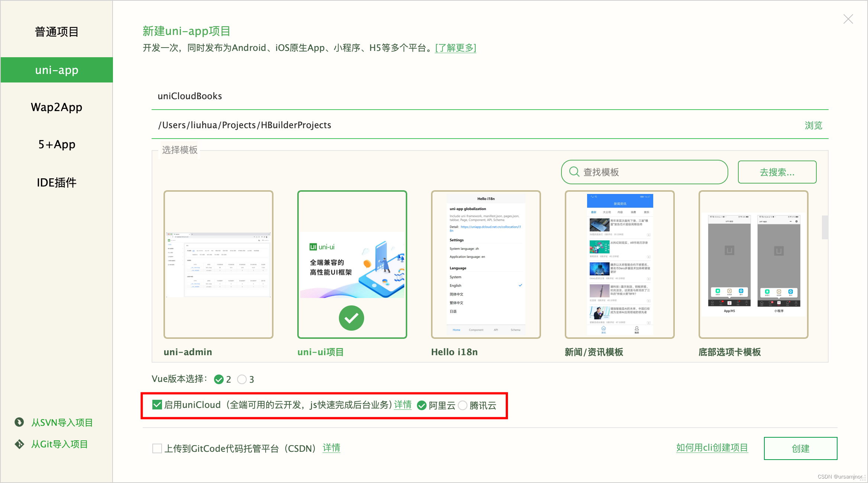The width and height of the screenshot is (868, 483).
Task: Open the IDE插件 project type
Action: (x=57, y=182)
